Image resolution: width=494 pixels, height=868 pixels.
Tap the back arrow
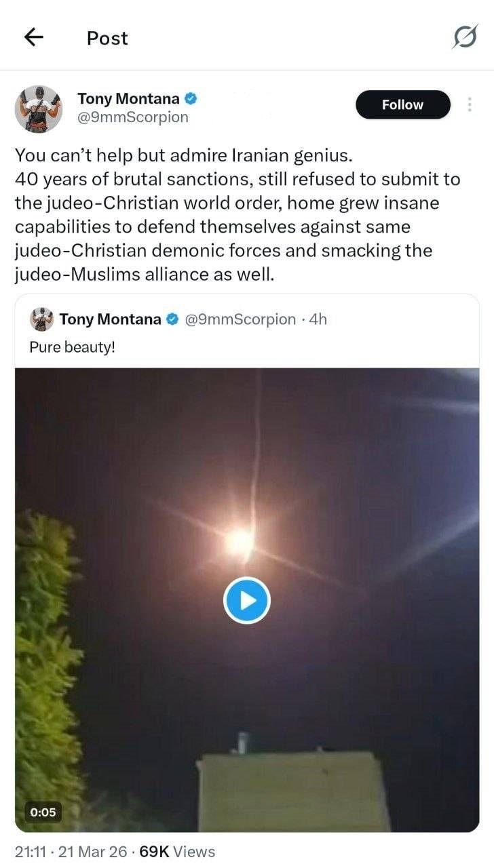(34, 38)
